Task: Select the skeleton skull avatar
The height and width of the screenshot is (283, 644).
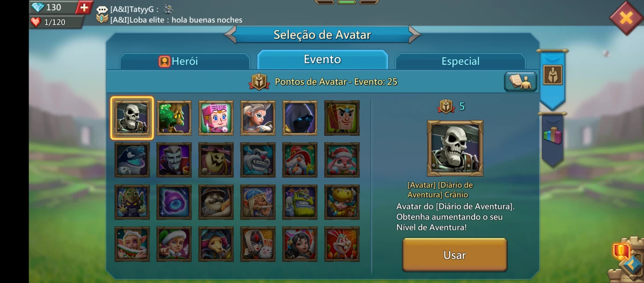Action: click(132, 118)
